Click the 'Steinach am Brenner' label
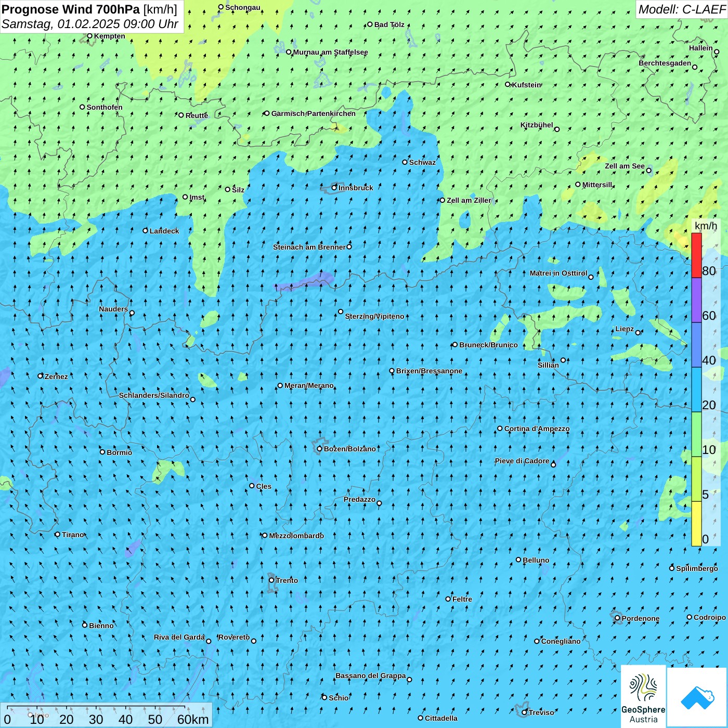Image resolution: width=728 pixels, height=728 pixels. [309, 247]
